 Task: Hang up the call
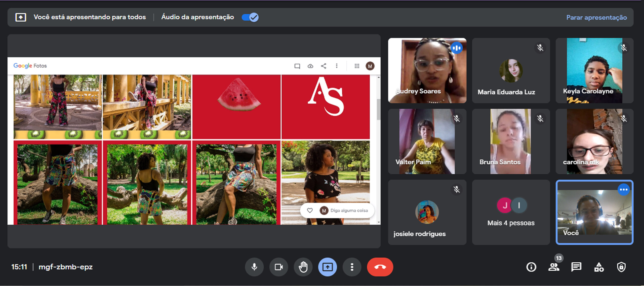pyautogui.click(x=380, y=267)
